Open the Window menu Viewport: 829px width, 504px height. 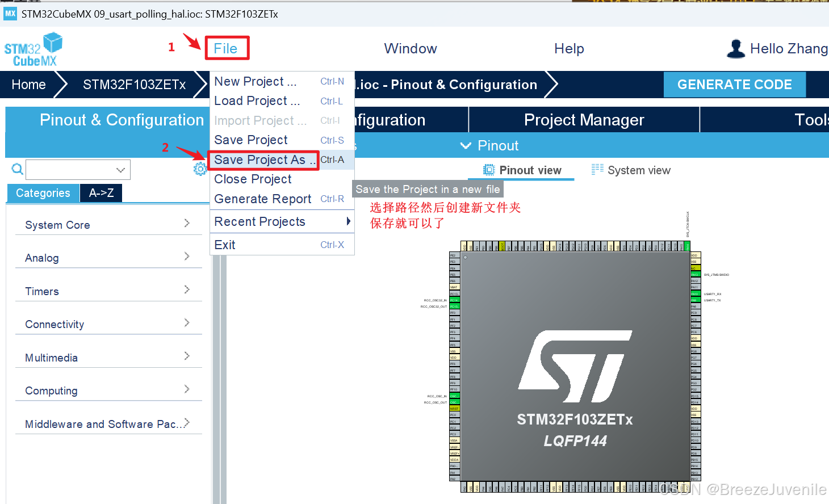coord(411,49)
